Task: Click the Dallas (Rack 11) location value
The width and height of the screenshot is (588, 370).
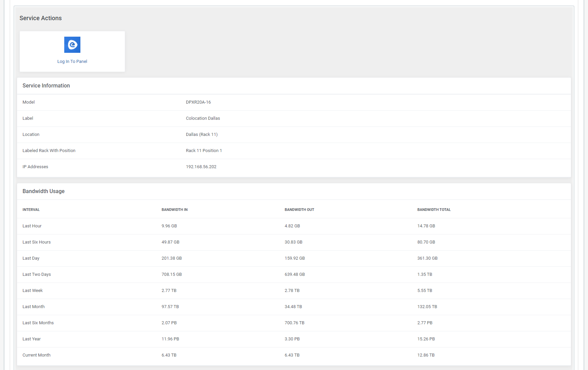Action: (x=202, y=135)
